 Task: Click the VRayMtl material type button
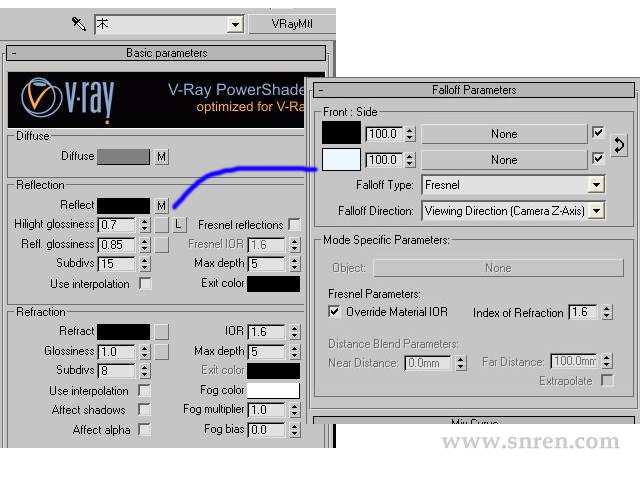click(292, 24)
